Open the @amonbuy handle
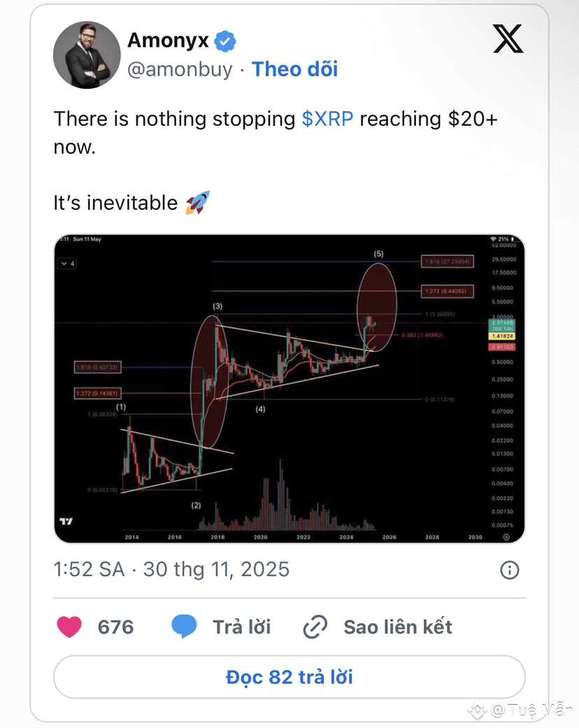Image resolution: width=579 pixels, height=728 pixels. [x=179, y=69]
